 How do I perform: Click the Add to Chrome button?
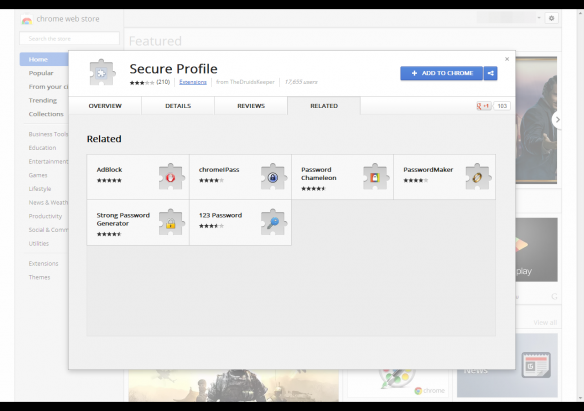442,73
